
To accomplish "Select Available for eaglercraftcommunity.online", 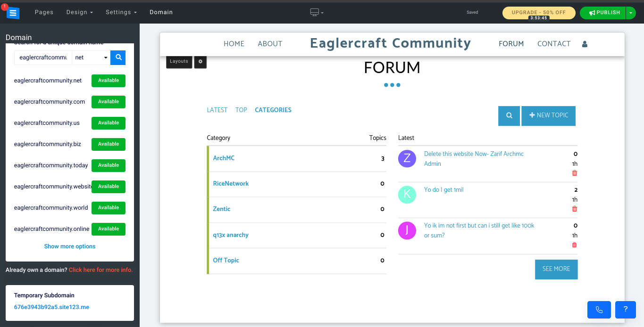I will tap(109, 229).
